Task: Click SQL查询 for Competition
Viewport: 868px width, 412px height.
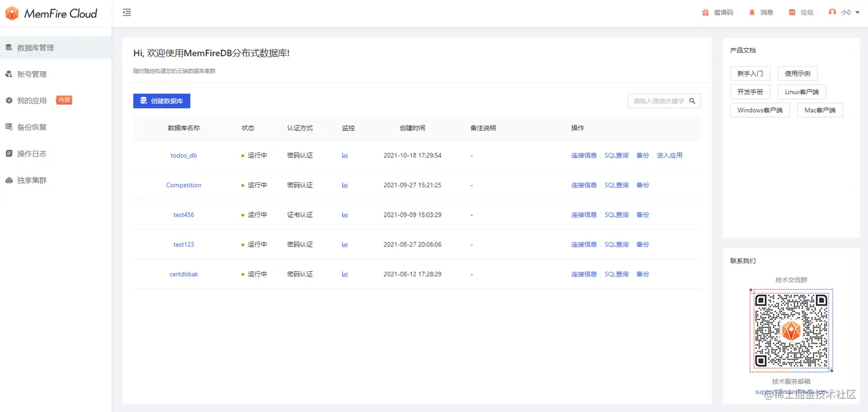Action: click(617, 185)
